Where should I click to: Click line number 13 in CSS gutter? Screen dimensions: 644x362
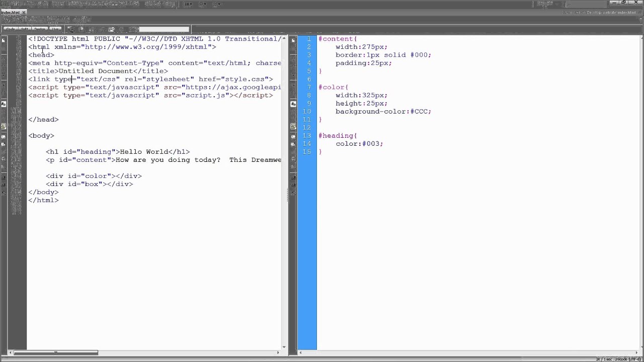(307, 135)
